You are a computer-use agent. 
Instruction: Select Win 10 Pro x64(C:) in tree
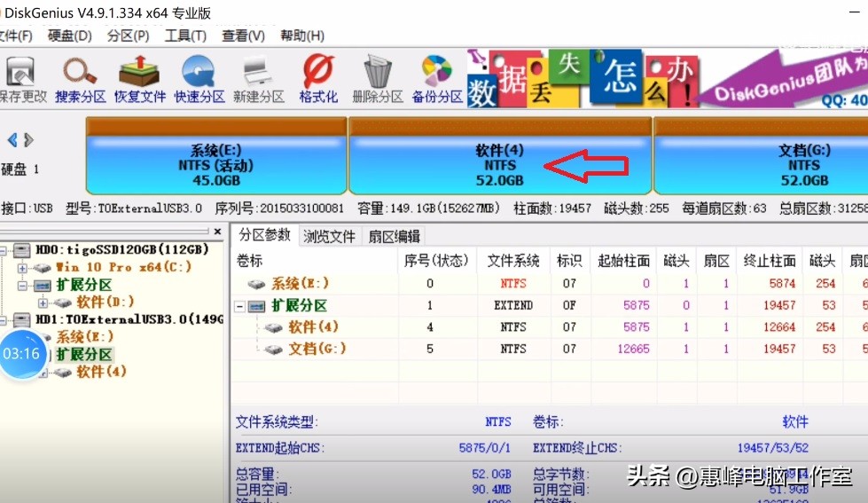(x=123, y=267)
